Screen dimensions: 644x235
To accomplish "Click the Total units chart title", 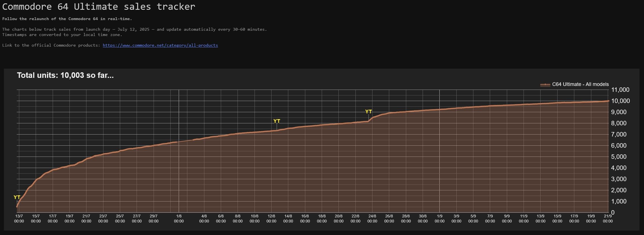I will click(x=65, y=75).
